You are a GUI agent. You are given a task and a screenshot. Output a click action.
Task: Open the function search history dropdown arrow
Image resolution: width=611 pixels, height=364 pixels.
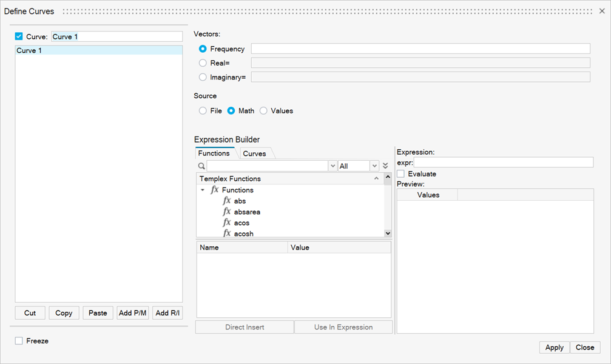click(x=333, y=166)
